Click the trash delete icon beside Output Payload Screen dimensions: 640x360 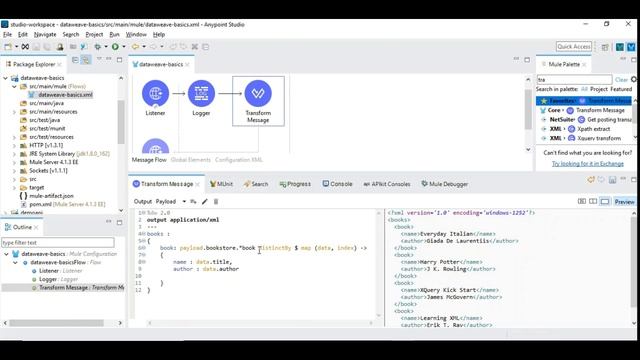[x=216, y=201]
